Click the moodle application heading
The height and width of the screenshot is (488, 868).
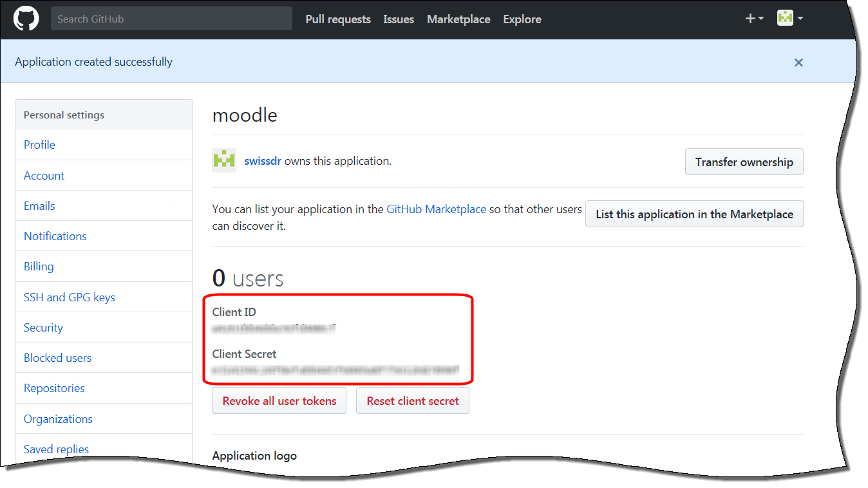(x=245, y=115)
